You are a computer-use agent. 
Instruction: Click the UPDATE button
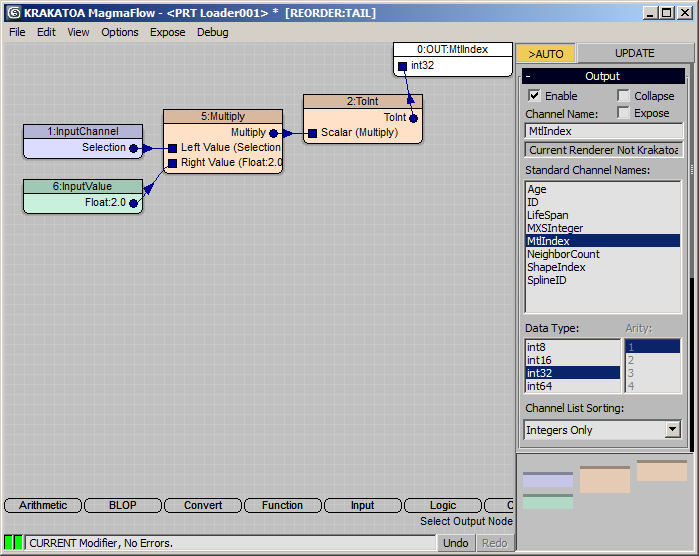click(x=635, y=53)
